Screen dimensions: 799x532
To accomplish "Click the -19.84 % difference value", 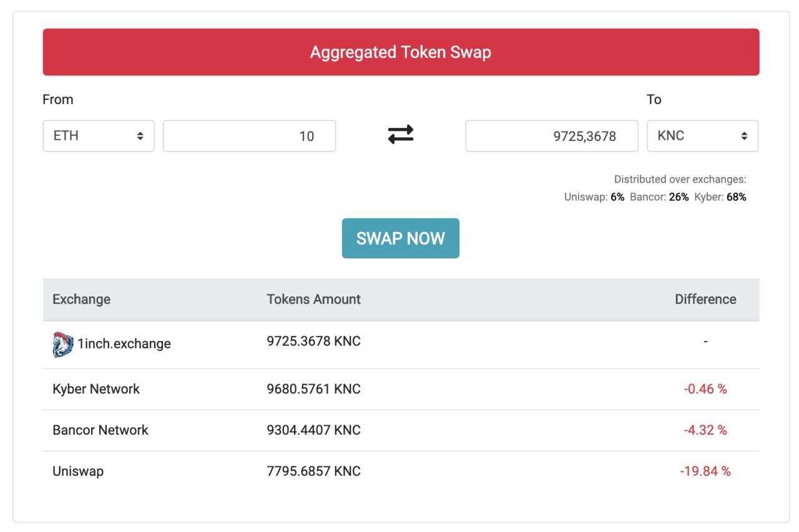I will 705,472.
